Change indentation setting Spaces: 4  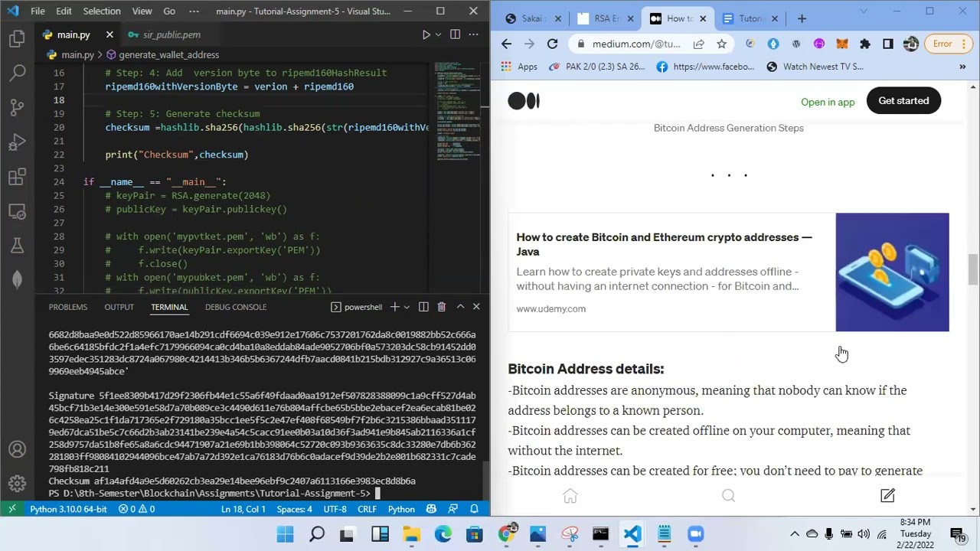coord(294,509)
